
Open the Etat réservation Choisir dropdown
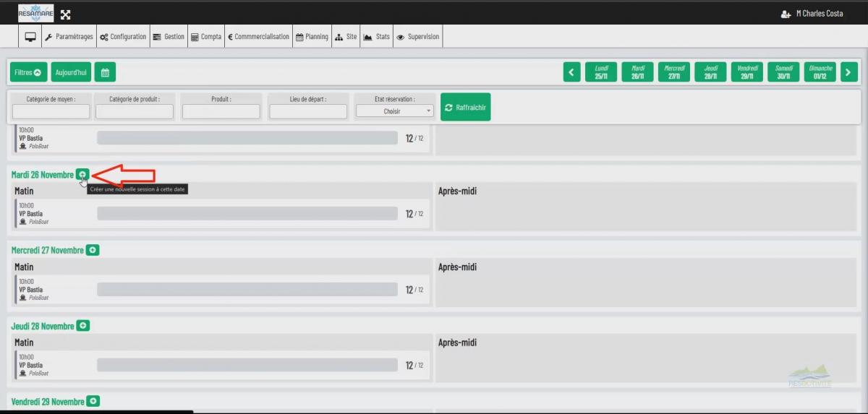point(395,111)
